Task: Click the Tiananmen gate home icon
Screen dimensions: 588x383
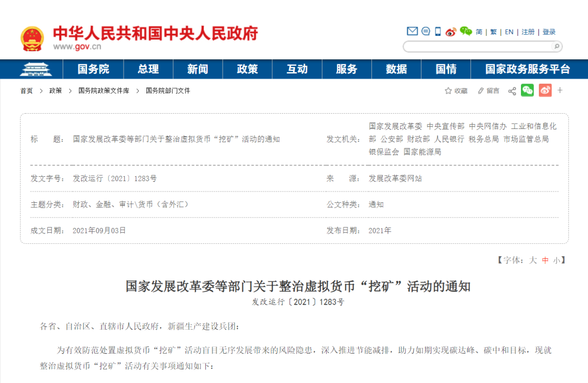Action: (x=36, y=69)
